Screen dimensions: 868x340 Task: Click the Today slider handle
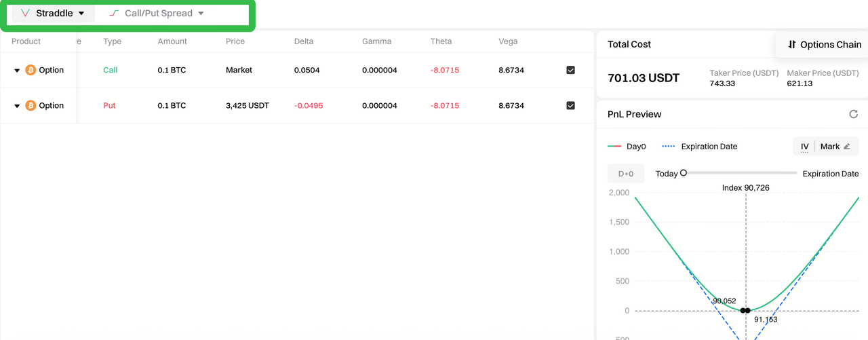684,173
